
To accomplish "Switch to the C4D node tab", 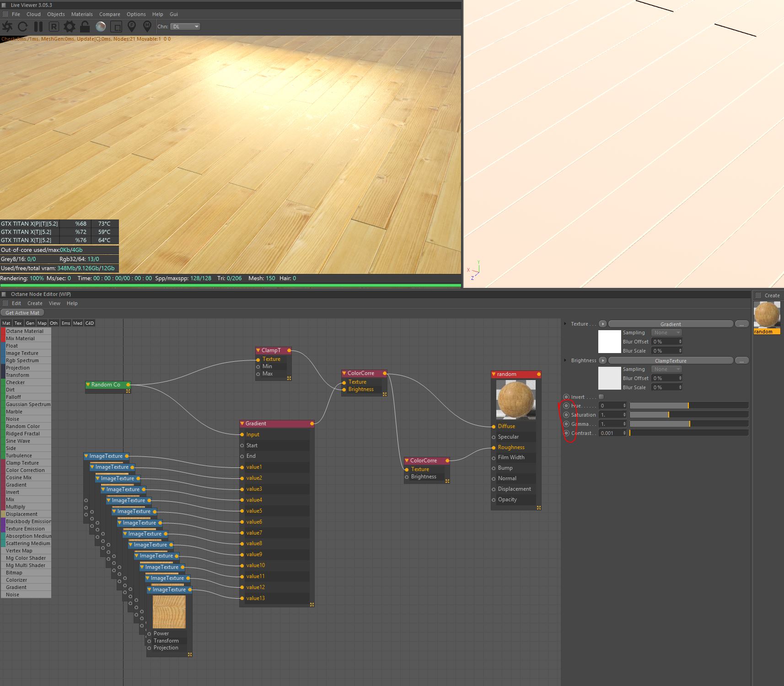I will (x=90, y=323).
